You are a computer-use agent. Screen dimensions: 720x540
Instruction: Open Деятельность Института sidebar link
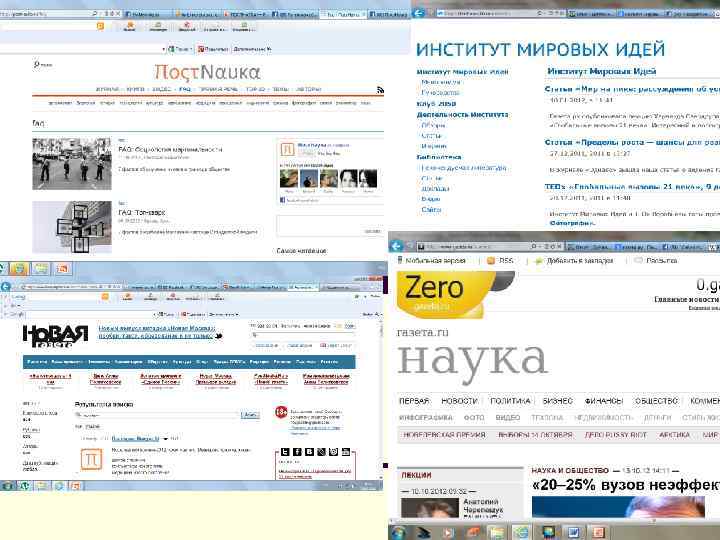point(462,114)
